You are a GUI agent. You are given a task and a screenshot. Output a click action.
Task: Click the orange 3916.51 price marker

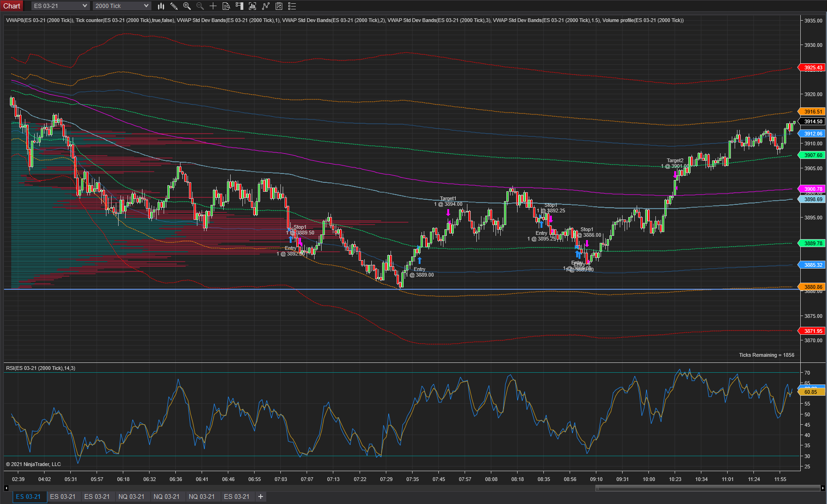coord(812,112)
